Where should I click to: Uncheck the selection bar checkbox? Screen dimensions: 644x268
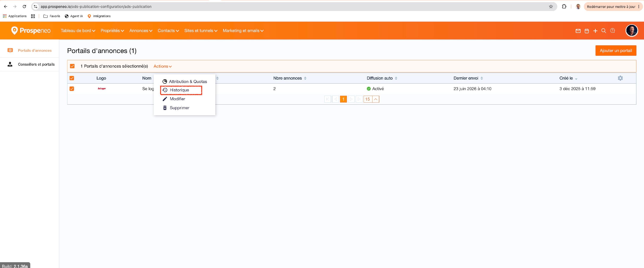[72, 66]
